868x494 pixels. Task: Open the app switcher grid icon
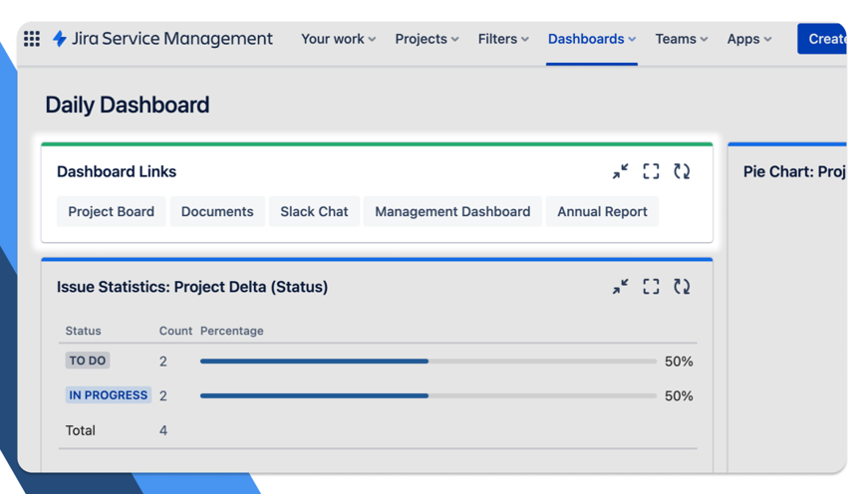pyautogui.click(x=32, y=39)
